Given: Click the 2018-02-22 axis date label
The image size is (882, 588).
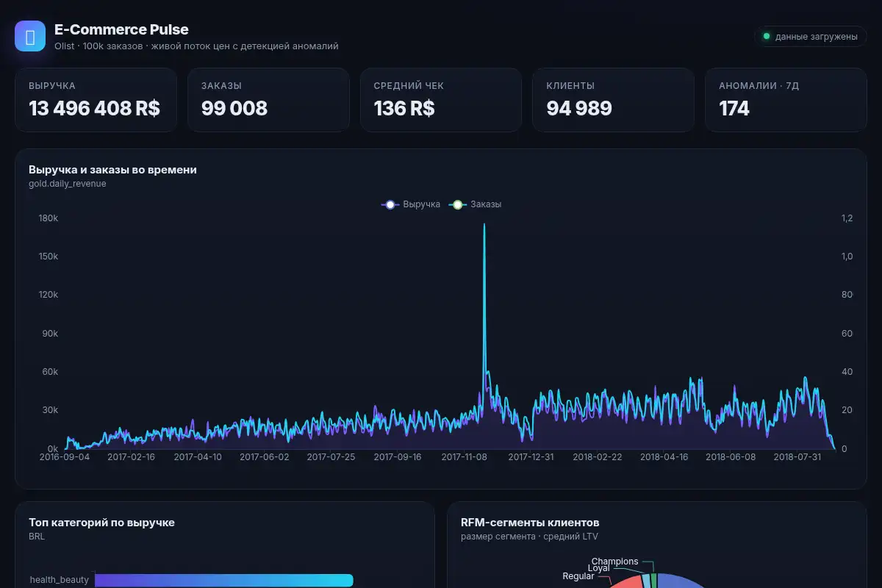Looking at the screenshot, I should click(598, 456).
